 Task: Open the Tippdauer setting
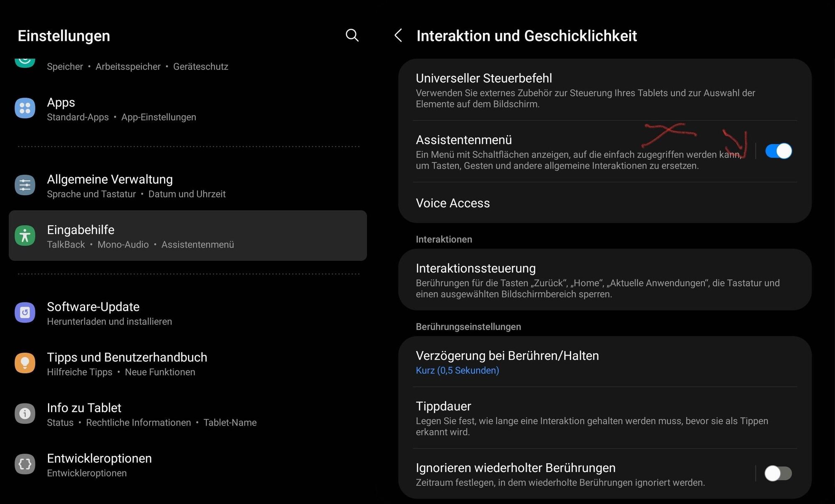(605, 418)
